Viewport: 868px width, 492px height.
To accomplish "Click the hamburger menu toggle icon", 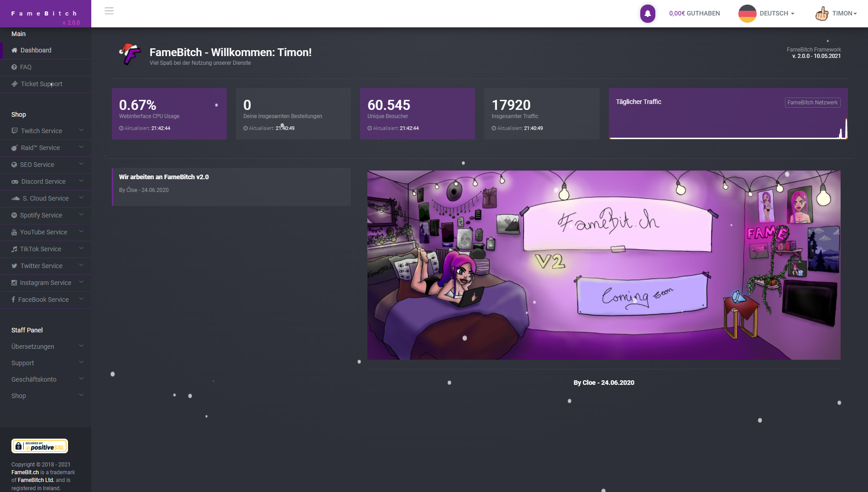I will 109,11.
